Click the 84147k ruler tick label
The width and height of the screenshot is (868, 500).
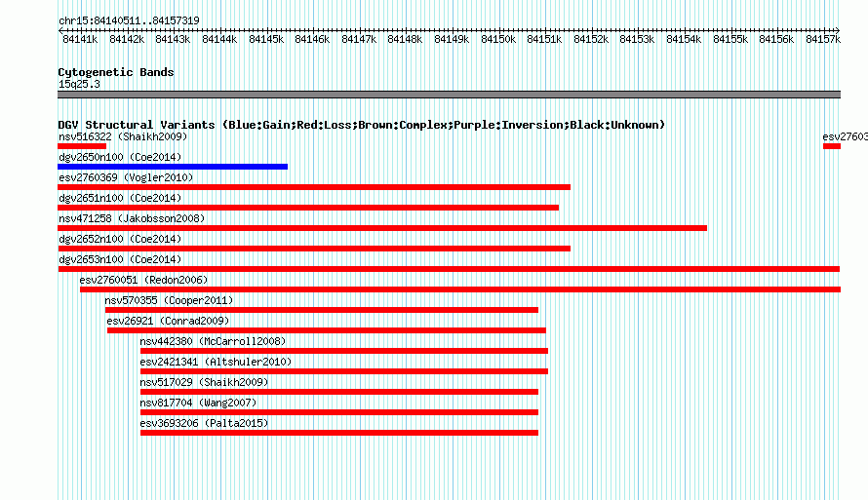359,39
